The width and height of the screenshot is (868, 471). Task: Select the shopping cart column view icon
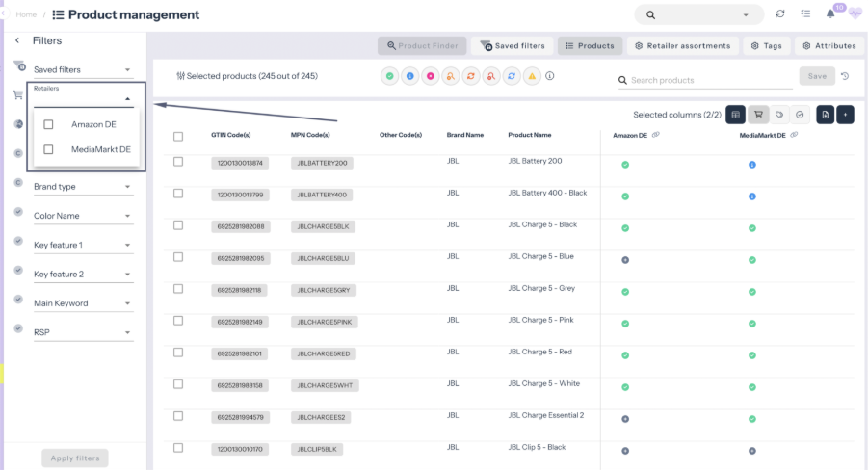[758, 115]
